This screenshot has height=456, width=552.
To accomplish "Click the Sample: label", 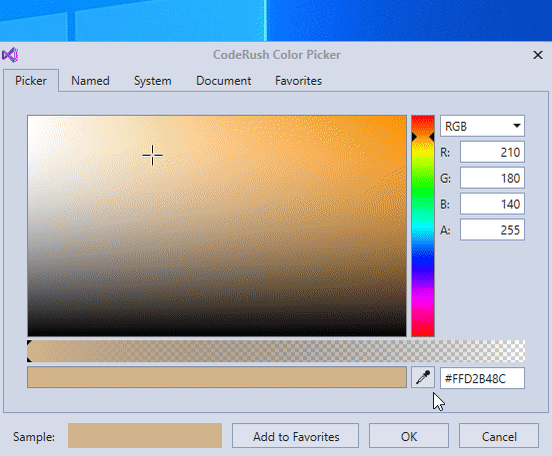I will coord(34,437).
